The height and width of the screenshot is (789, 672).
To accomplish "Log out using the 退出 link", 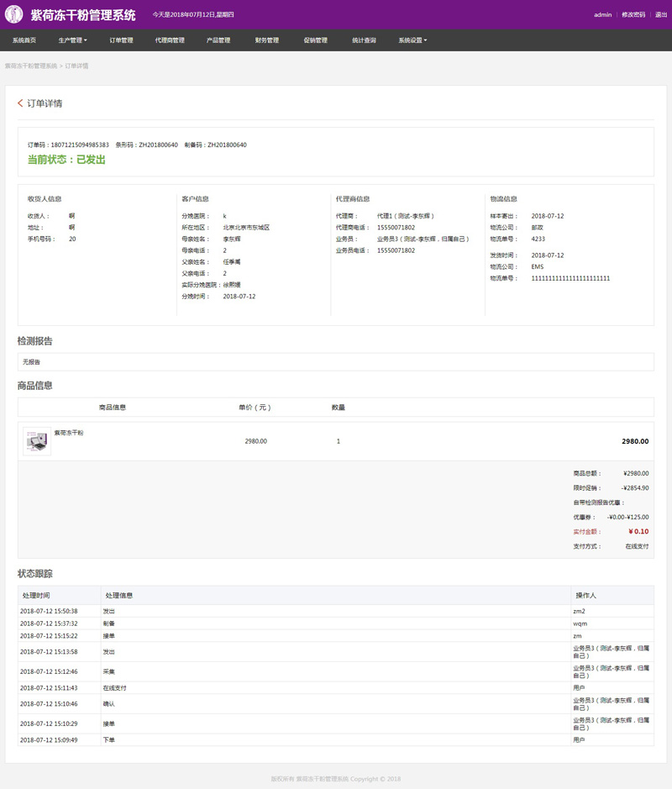I will click(661, 15).
